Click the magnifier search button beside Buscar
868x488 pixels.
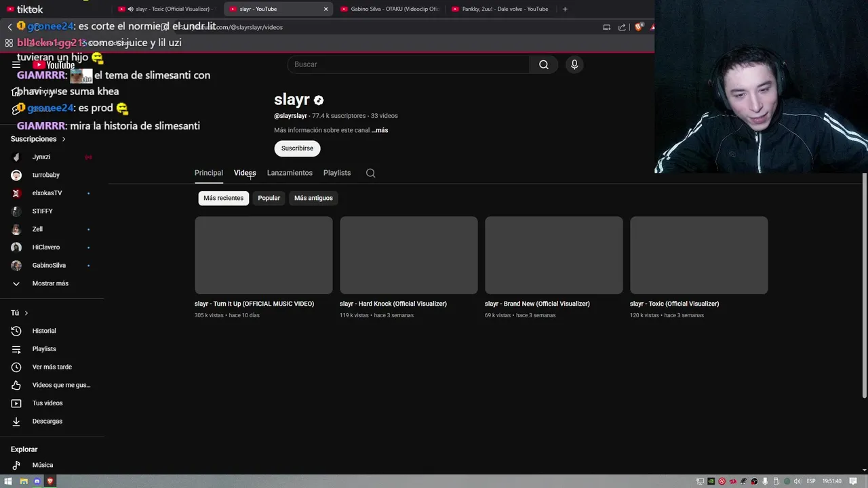tap(544, 64)
